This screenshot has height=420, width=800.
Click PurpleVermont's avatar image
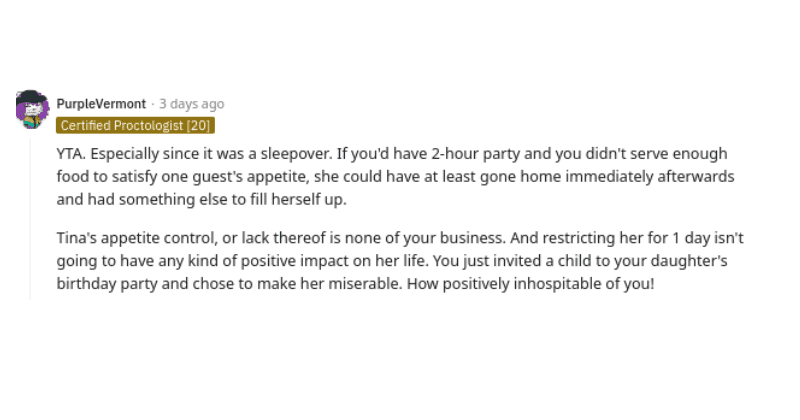coord(32,109)
